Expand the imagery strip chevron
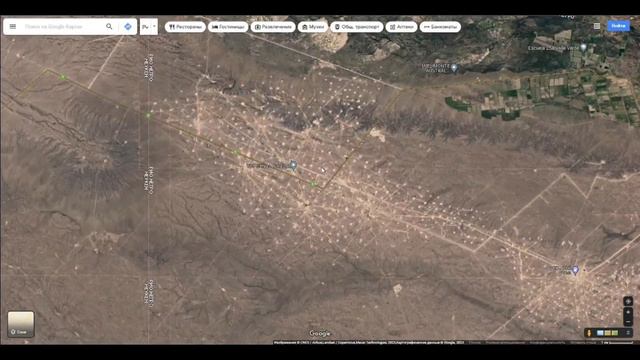 pyautogui.click(x=628, y=333)
